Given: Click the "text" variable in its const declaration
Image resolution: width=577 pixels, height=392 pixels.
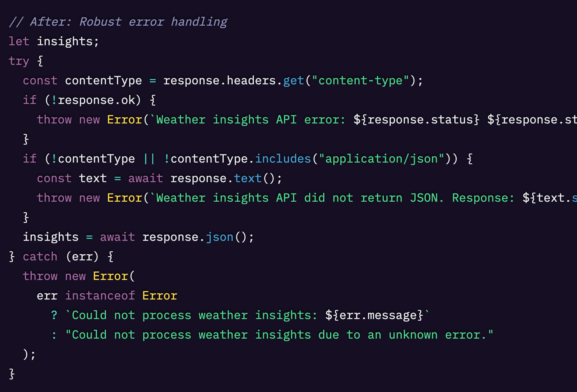Looking at the screenshot, I should [92, 178].
